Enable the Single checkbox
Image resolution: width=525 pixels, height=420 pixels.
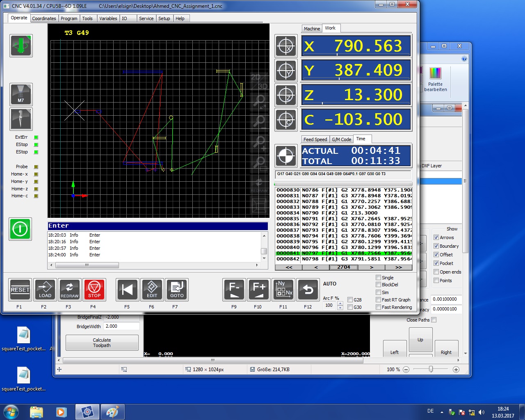pos(378,278)
